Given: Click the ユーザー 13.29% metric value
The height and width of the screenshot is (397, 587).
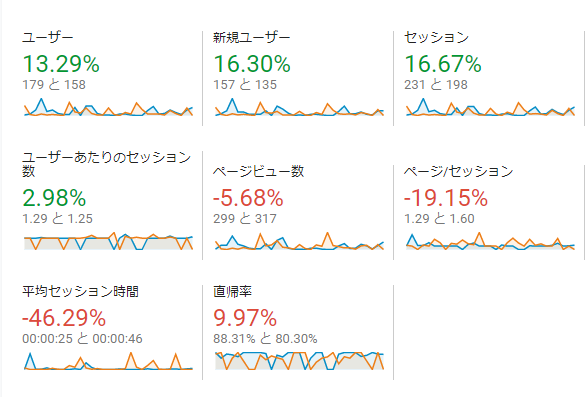Looking at the screenshot, I should point(61,64).
